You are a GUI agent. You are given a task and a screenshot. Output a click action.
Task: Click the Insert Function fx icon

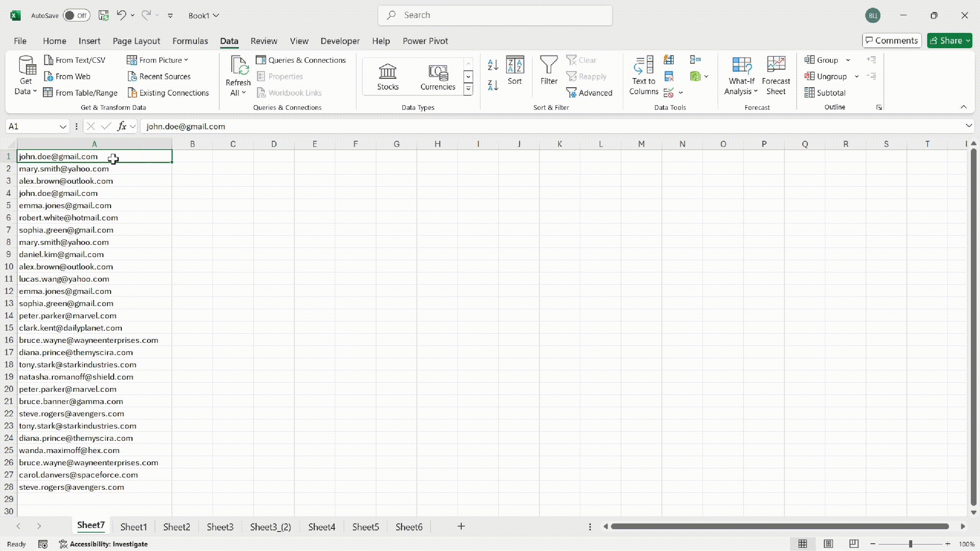click(122, 126)
